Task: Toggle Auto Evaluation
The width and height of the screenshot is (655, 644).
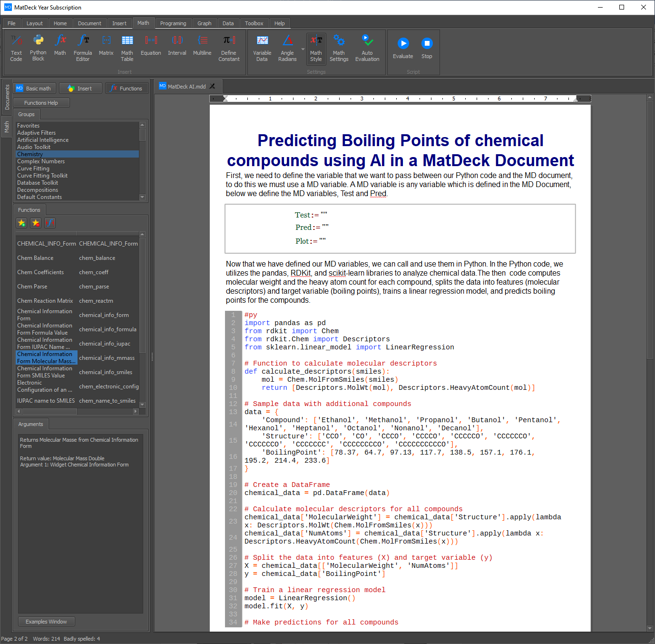Action: (x=367, y=48)
